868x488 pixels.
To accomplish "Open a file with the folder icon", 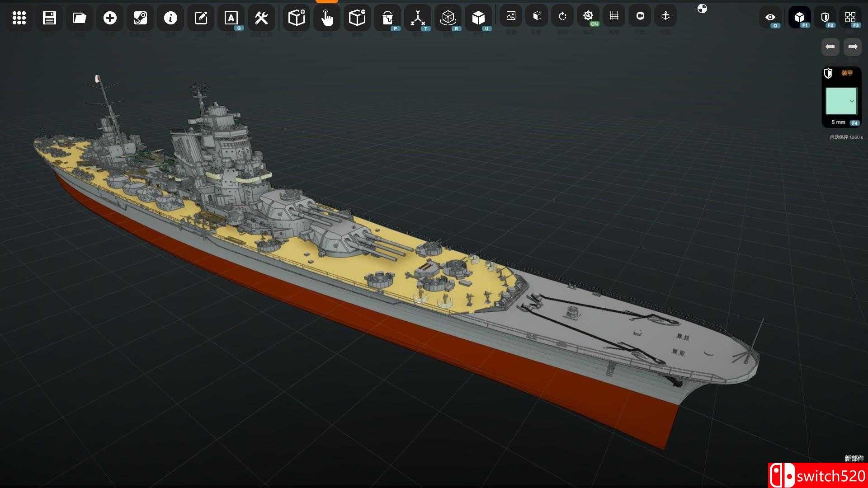I will pyautogui.click(x=80, y=18).
